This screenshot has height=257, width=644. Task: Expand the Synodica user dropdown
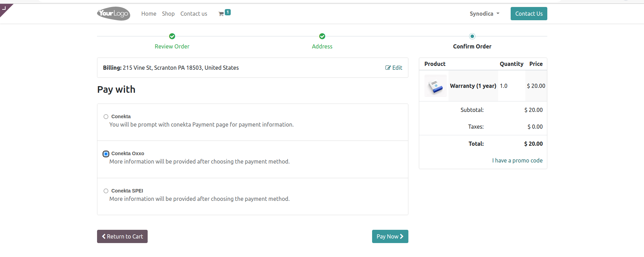(484, 14)
